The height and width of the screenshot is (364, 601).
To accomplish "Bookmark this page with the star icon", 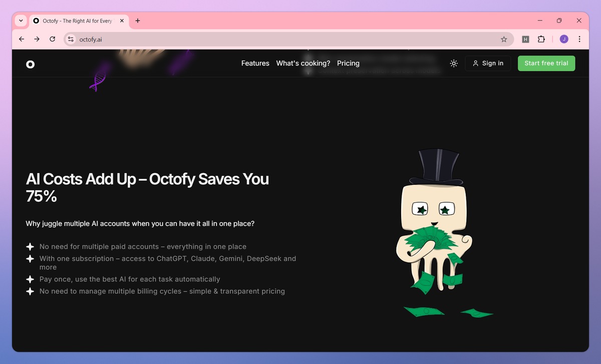I will tap(504, 39).
